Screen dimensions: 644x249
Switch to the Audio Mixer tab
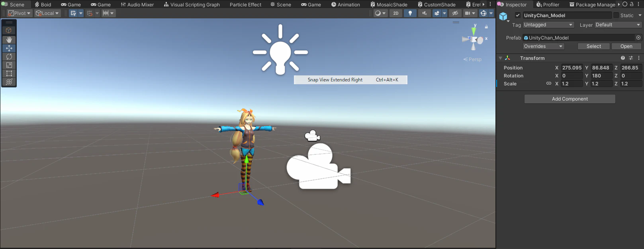137,4
